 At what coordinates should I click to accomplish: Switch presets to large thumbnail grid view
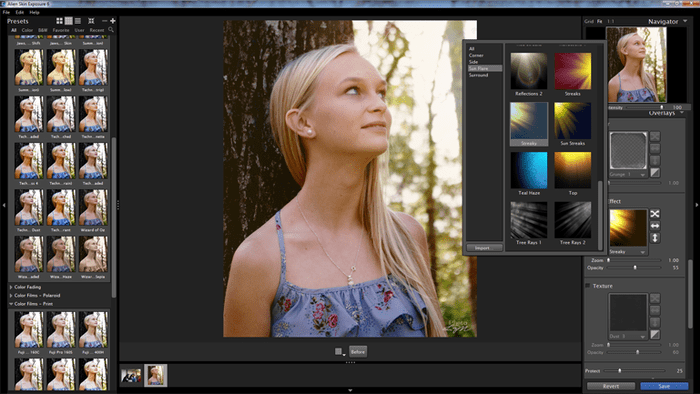(59, 21)
